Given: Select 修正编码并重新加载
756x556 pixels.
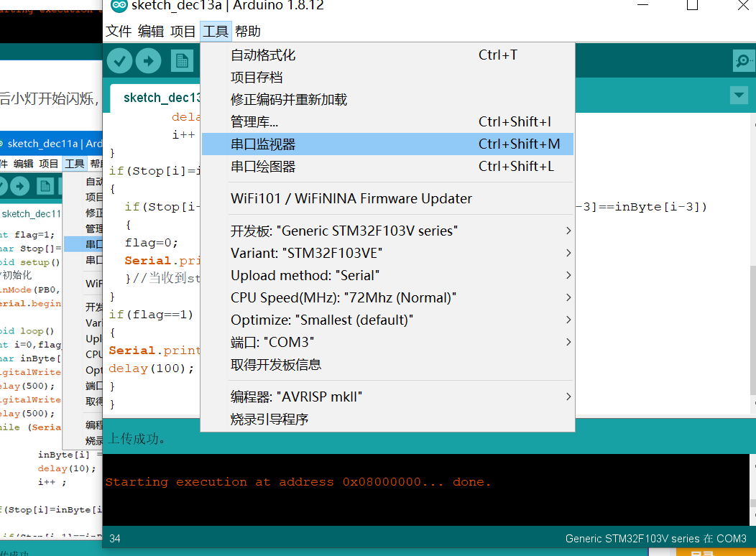Looking at the screenshot, I should [387, 99].
